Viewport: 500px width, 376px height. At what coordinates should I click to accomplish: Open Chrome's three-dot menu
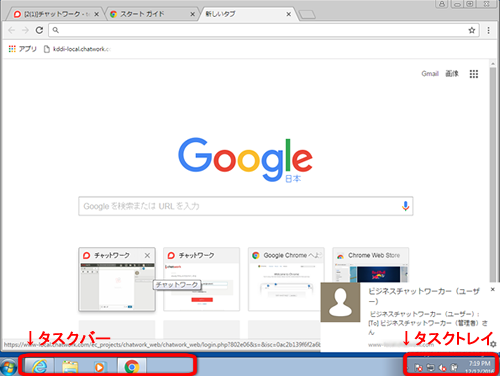click(488, 30)
